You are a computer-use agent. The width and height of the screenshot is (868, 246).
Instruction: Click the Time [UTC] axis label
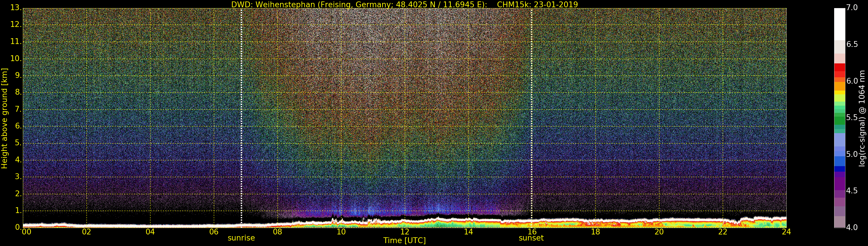click(x=404, y=241)
